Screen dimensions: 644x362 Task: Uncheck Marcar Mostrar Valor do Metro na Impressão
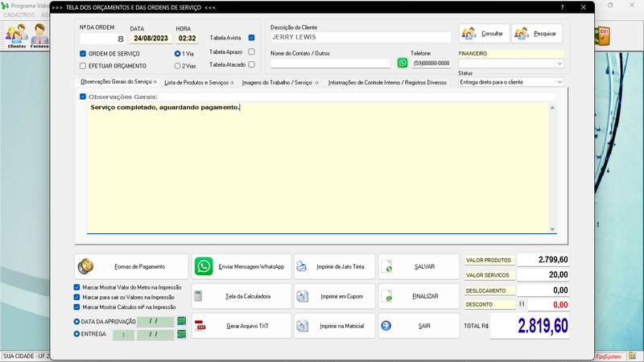pyautogui.click(x=76, y=286)
